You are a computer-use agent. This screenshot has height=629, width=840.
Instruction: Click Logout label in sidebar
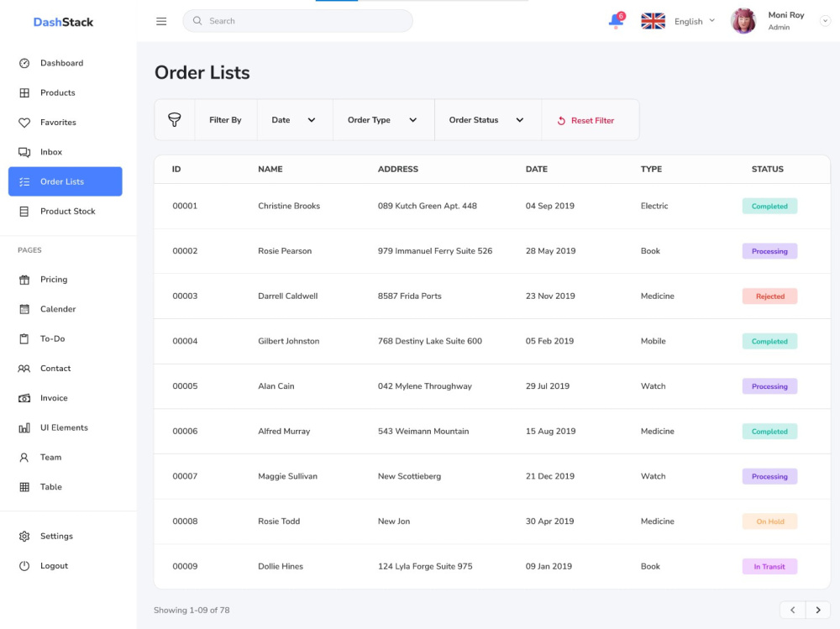[54, 566]
